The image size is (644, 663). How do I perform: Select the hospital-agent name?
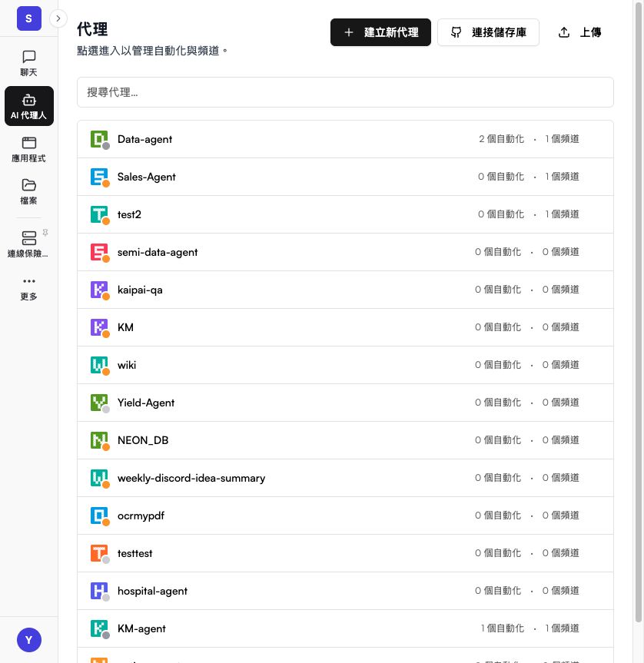[152, 591]
